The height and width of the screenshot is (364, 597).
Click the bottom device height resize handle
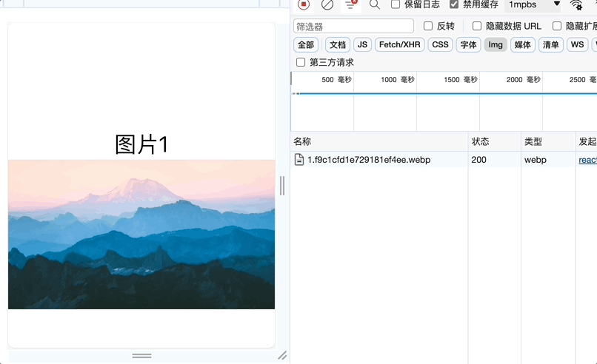[x=141, y=356]
